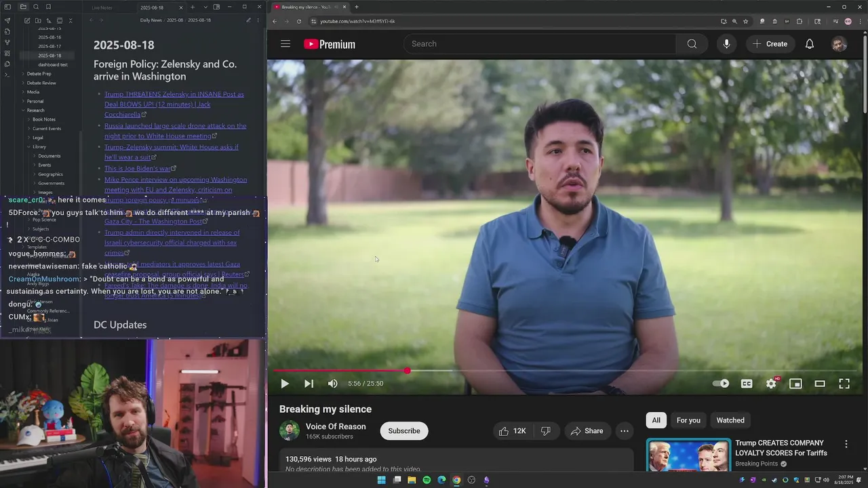The width and height of the screenshot is (868, 488).
Task: Mute the video volume
Action: (333, 384)
